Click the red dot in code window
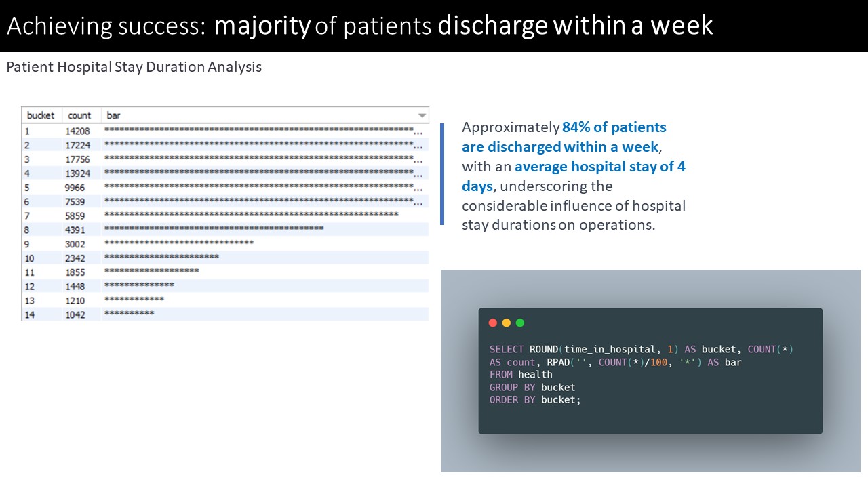 pos(493,323)
